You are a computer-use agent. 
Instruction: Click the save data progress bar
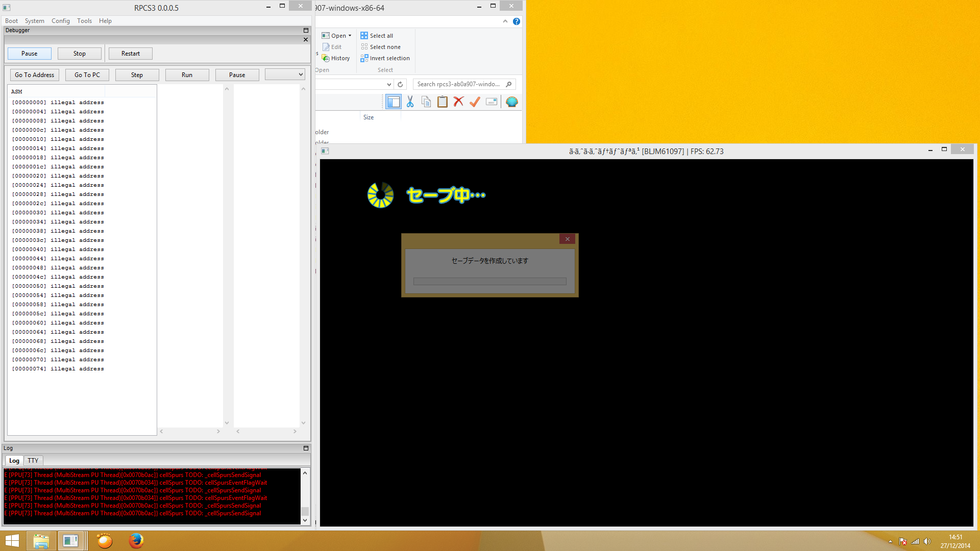point(489,281)
